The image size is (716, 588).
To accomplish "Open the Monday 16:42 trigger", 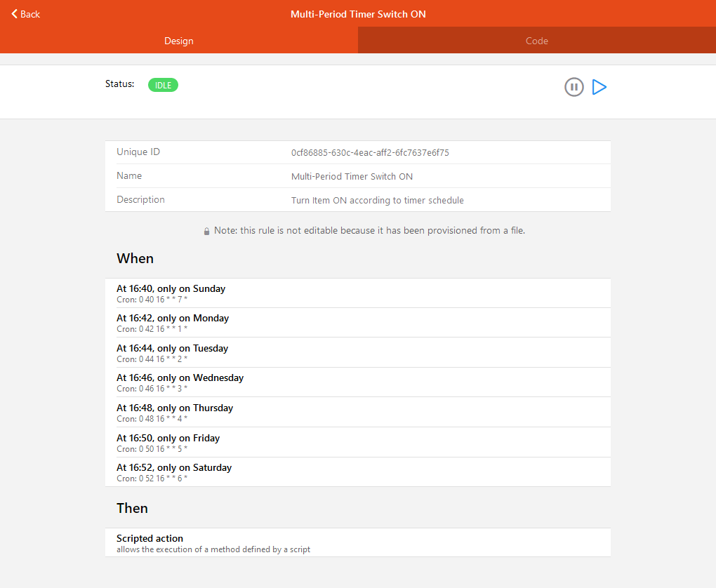I will pyautogui.click(x=357, y=323).
